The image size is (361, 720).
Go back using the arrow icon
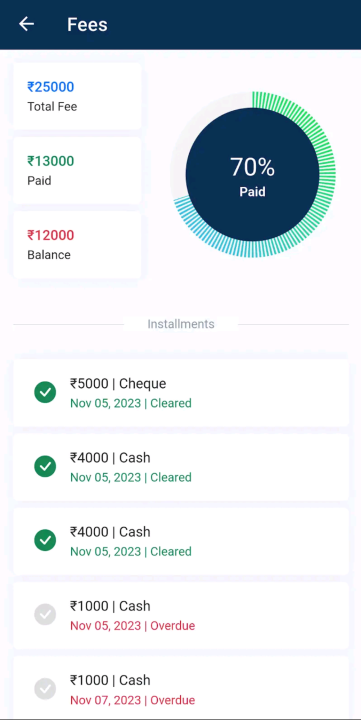(x=27, y=24)
